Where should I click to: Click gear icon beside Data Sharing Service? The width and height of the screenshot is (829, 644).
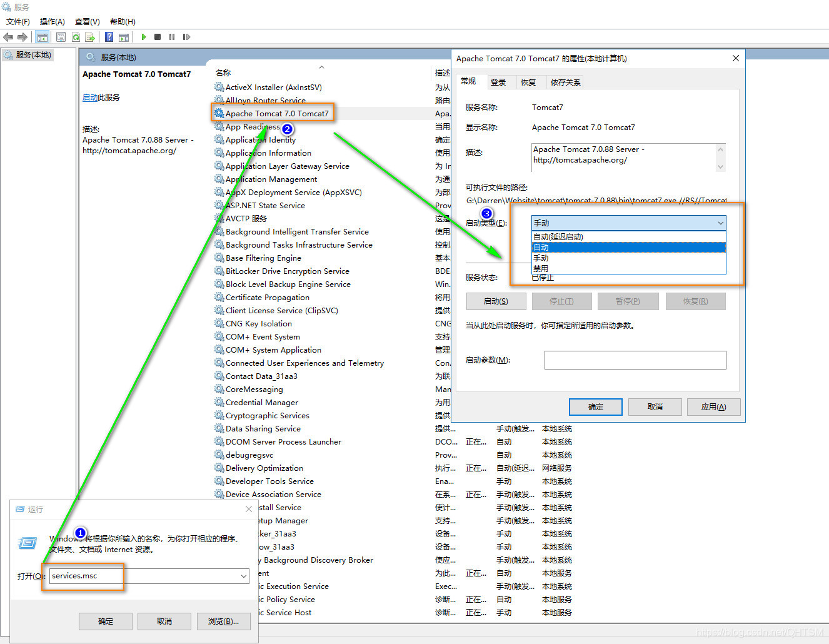219,428
